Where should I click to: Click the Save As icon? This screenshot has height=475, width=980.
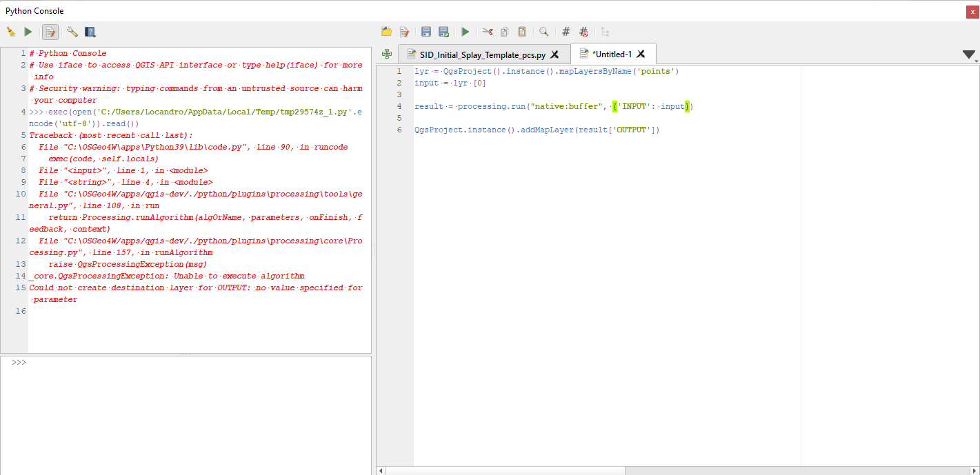pyautogui.click(x=444, y=32)
